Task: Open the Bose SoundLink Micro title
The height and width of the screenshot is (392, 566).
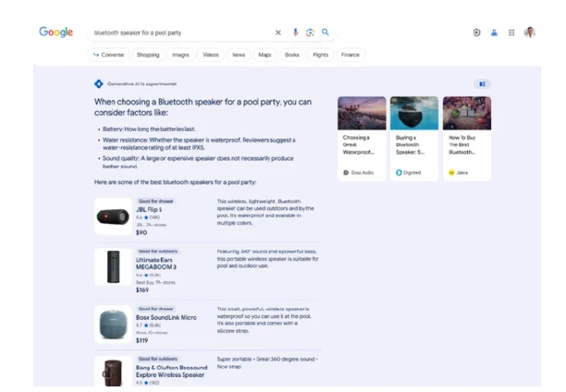Action: pos(166,317)
